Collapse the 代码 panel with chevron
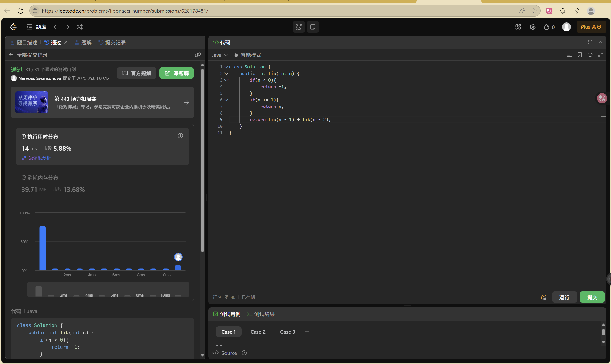 click(600, 43)
